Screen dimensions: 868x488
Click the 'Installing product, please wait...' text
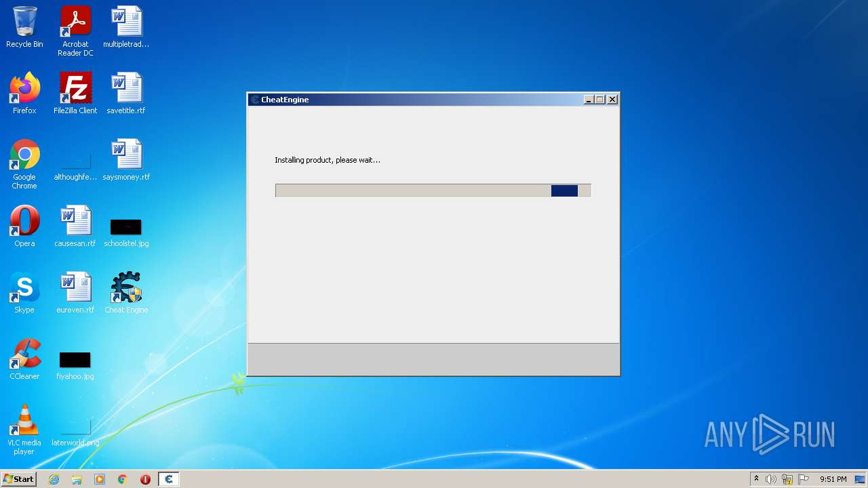(328, 160)
